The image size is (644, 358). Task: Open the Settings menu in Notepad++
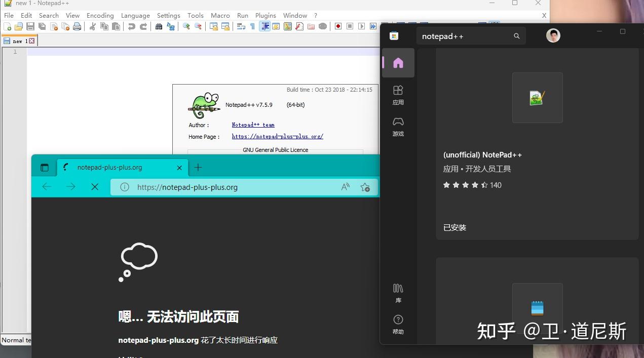click(169, 15)
